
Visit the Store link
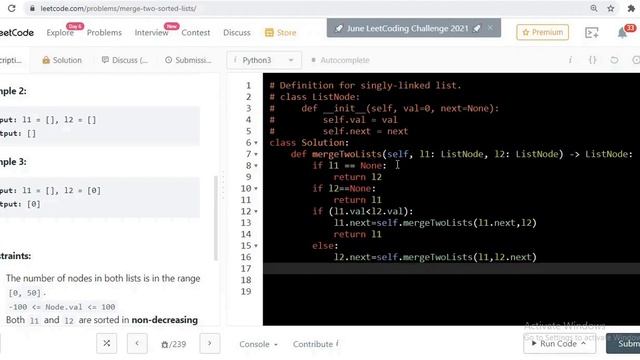pos(280,33)
